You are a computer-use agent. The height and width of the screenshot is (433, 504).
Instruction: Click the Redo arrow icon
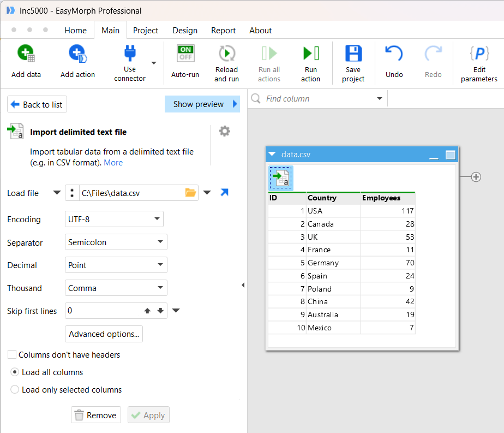point(433,54)
